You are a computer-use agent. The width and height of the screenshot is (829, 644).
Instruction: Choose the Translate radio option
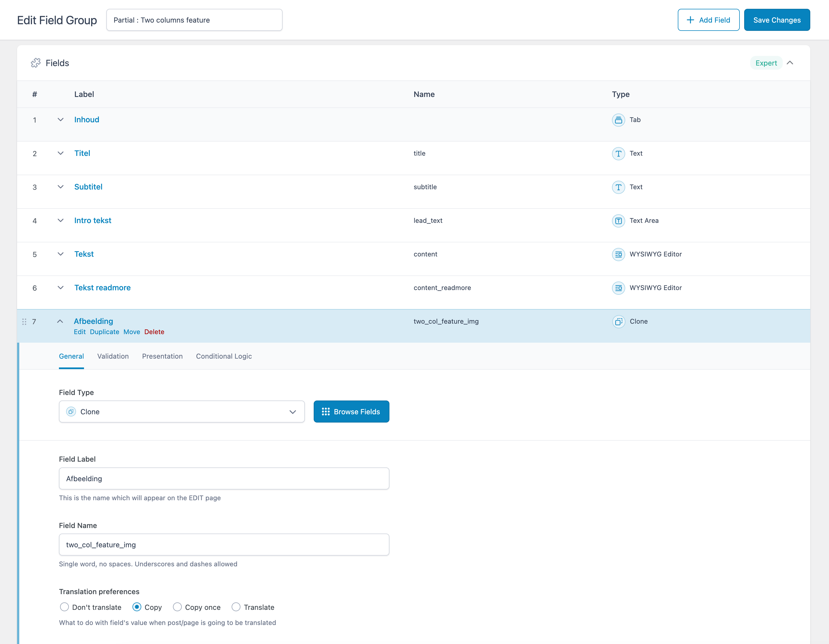click(x=236, y=607)
